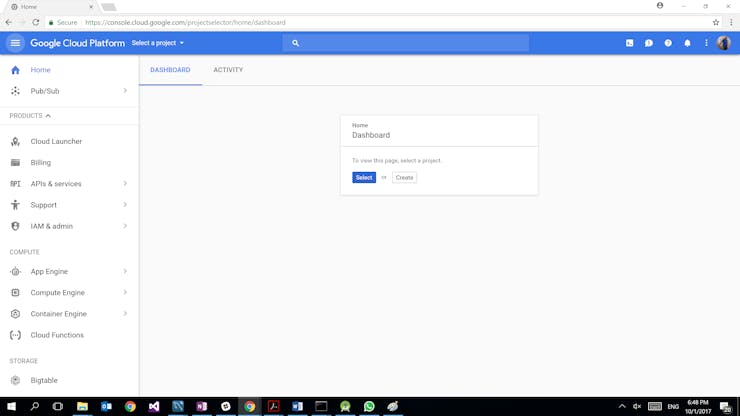Click the Chrome profile icon in title bar
740x416 pixels.
pos(660,6)
